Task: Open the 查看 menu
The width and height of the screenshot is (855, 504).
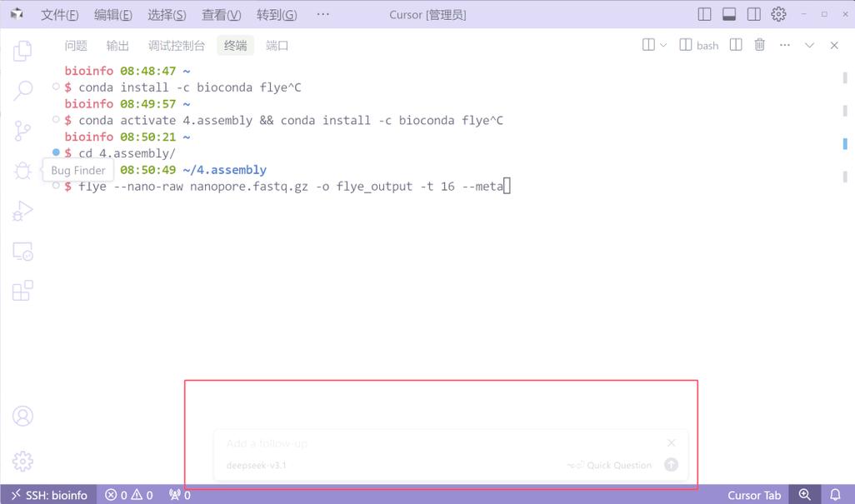Action: click(220, 14)
